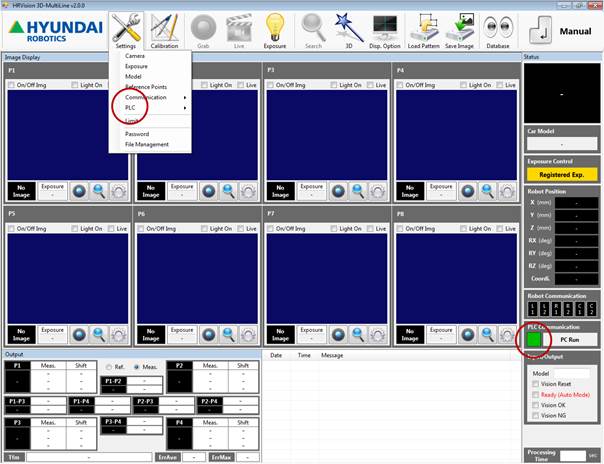Viewport: 604px width, 464px height.
Task: Expand the Communication submenu
Action: pos(150,97)
